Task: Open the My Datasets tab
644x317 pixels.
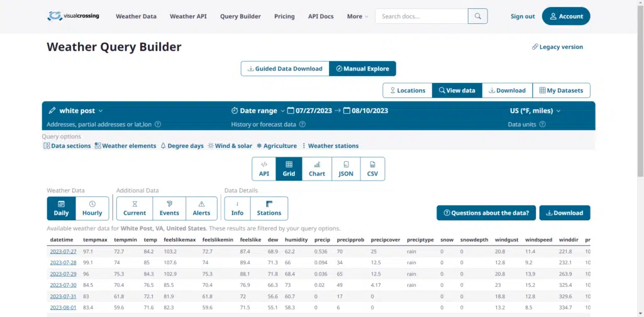Action: coord(561,91)
